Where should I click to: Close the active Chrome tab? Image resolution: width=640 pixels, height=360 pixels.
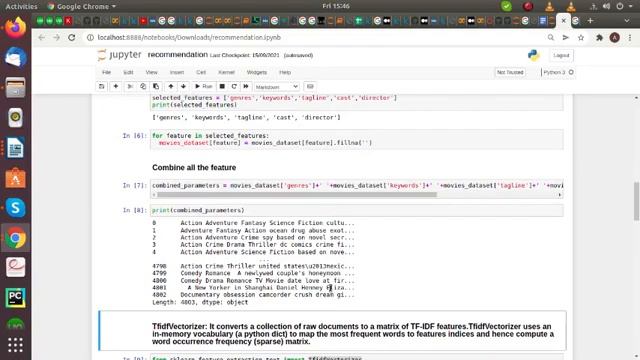click(564, 20)
